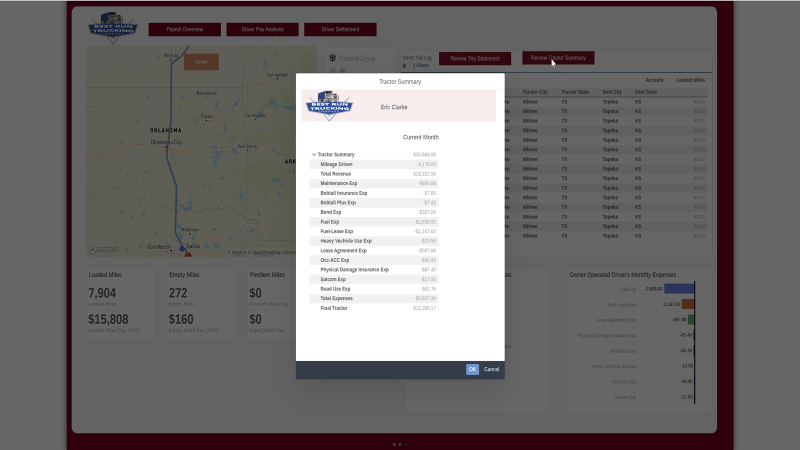
Task: Click the Dest State column header
Action: tap(646, 92)
